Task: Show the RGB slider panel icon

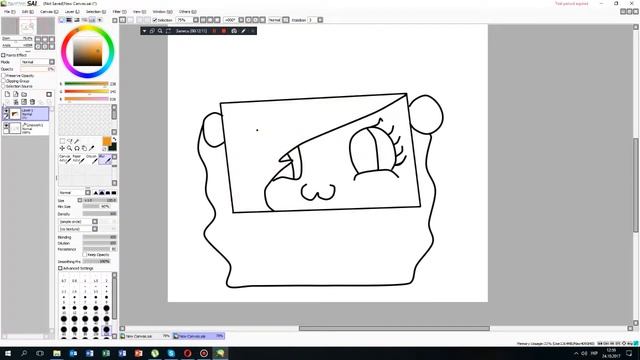Action: pyautogui.click(x=69, y=20)
